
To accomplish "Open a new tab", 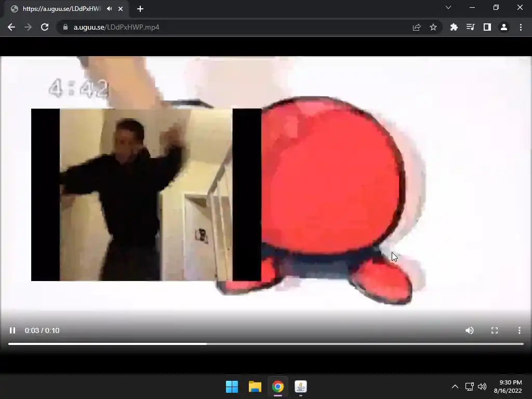I will [x=140, y=9].
